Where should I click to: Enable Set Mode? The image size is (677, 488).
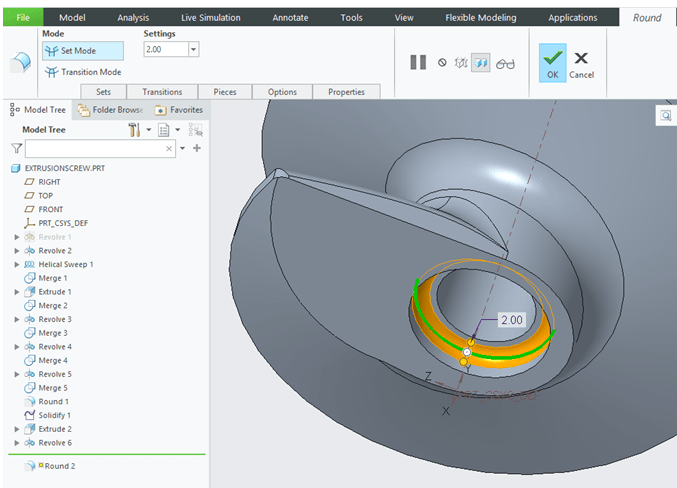(84, 50)
